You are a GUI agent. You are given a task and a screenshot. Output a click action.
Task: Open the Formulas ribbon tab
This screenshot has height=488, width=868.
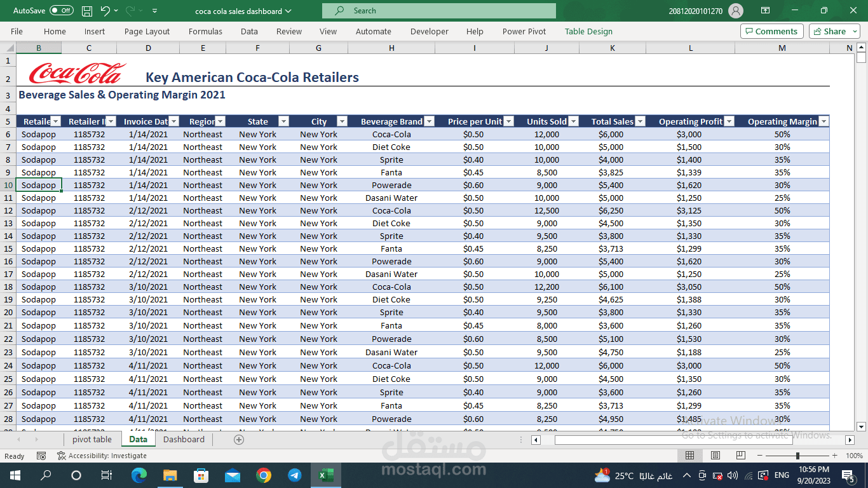205,31
